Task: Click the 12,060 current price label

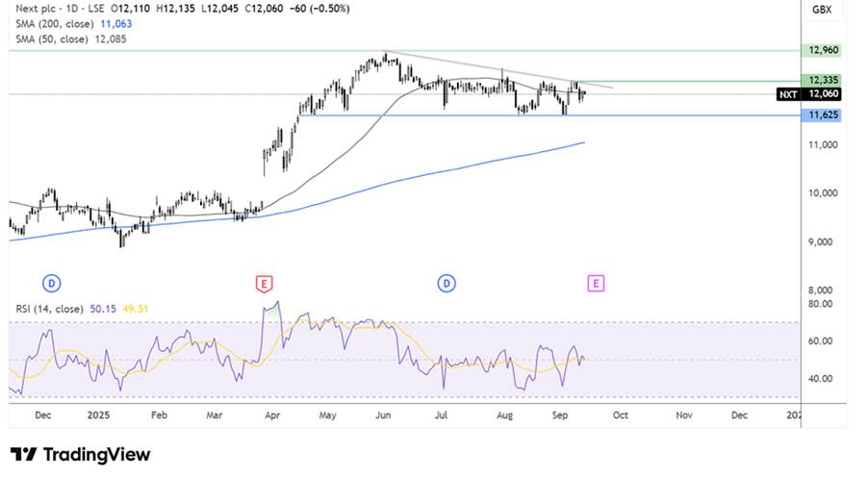Action: (823, 94)
